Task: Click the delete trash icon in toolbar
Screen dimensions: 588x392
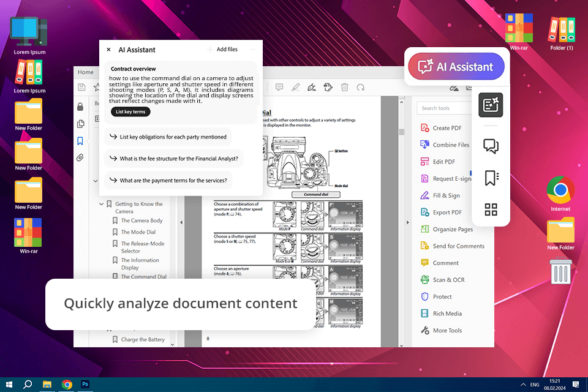Action: click(x=345, y=88)
